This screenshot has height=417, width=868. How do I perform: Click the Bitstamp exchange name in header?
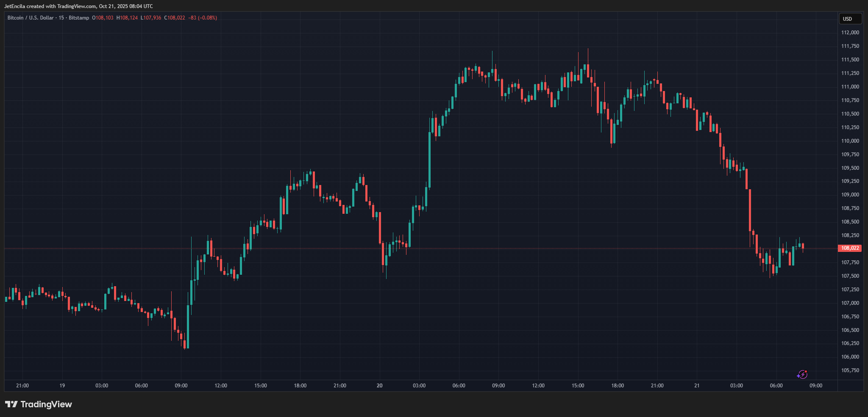tap(79, 18)
